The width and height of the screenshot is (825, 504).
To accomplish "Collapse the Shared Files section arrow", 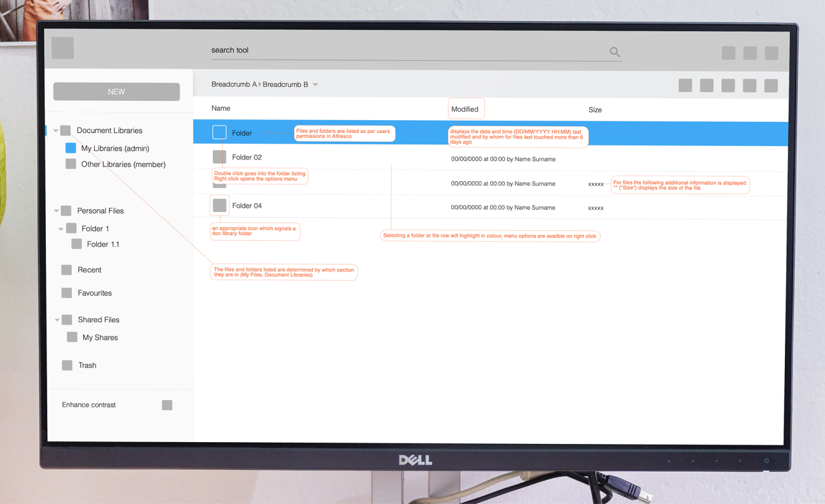I will coord(57,320).
